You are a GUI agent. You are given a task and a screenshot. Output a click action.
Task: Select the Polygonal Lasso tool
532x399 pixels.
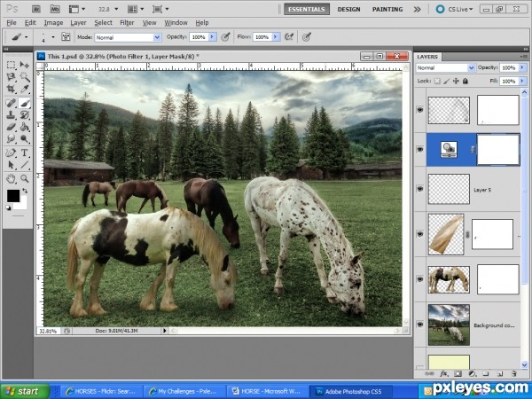coord(12,76)
